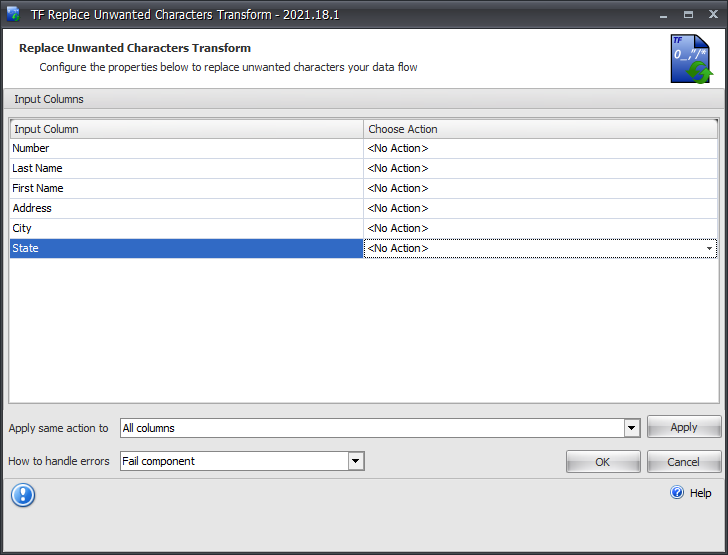The height and width of the screenshot is (555, 728).
Task: Select the State input column row
Action: 186,248
